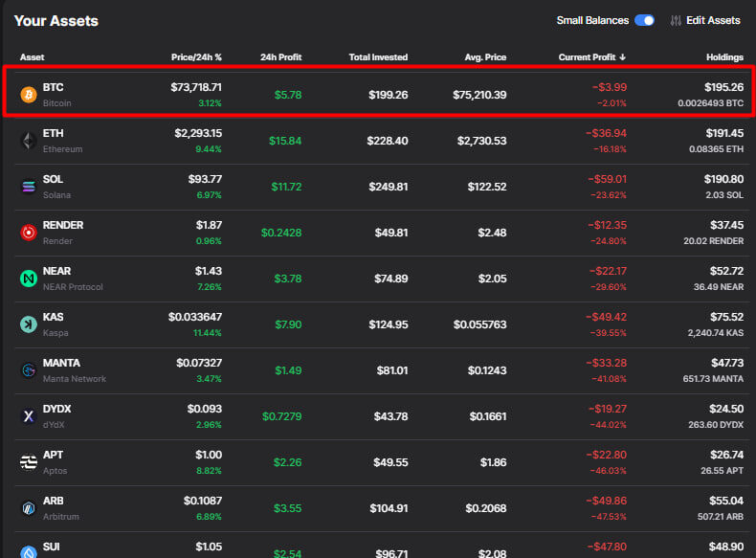
Task: Select the DYDX ticker label
Action: tap(56, 409)
